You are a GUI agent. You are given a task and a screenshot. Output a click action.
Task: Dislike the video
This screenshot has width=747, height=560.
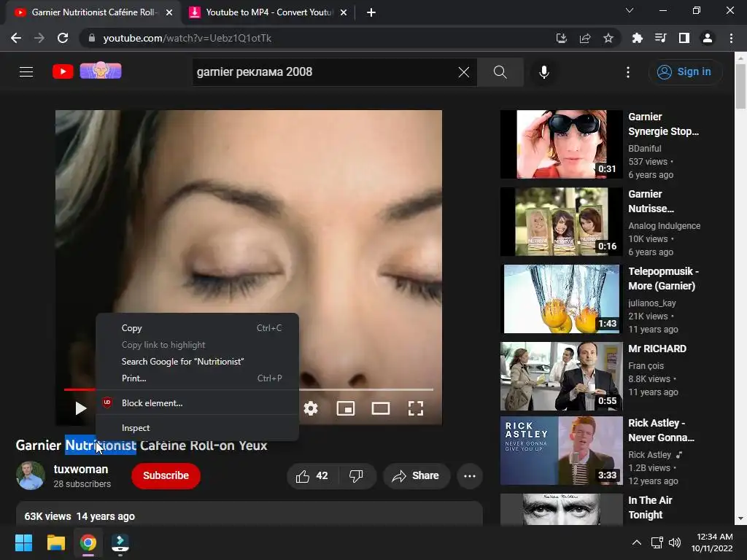click(x=357, y=475)
